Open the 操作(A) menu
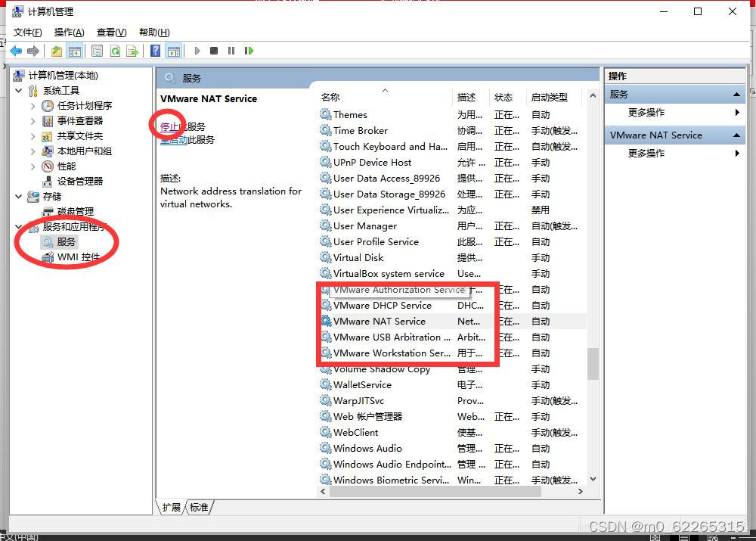Screen dimensions: 756x541 click(x=70, y=33)
